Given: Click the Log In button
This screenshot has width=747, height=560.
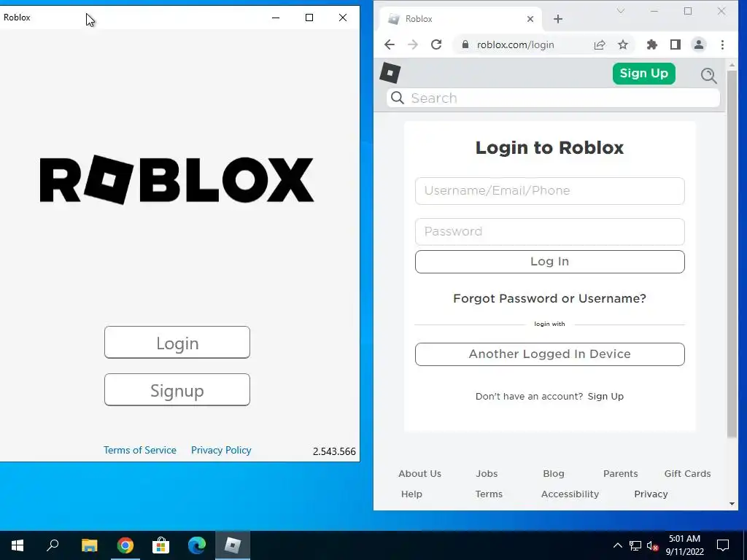Looking at the screenshot, I should click(x=550, y=262).
